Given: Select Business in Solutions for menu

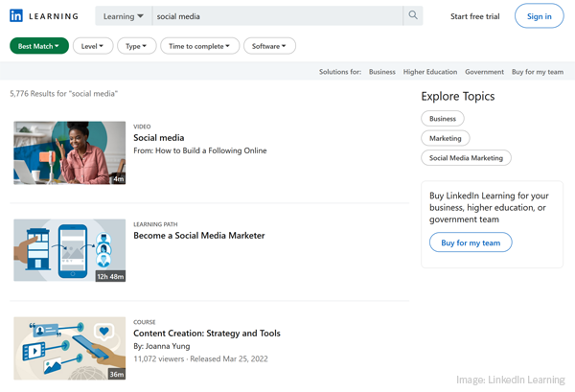Looking at the screenshot, I should coord(381,72).
